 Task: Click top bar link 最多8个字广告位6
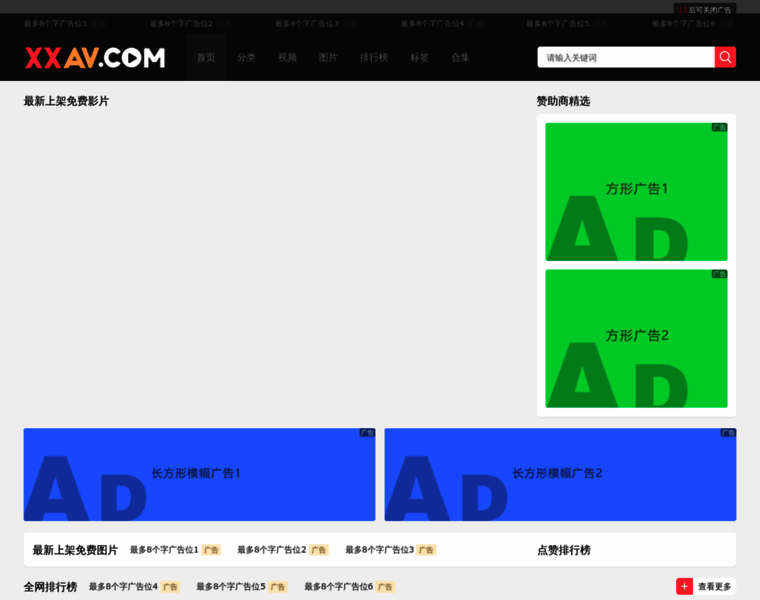coord(683,23)
